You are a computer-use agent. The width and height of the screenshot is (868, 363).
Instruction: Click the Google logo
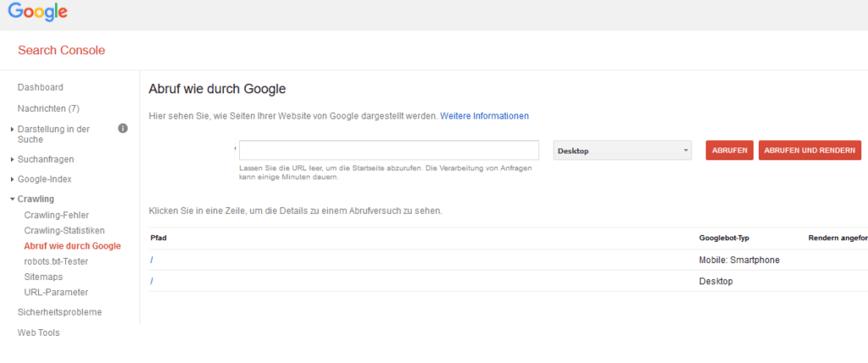tap(37, 12)
